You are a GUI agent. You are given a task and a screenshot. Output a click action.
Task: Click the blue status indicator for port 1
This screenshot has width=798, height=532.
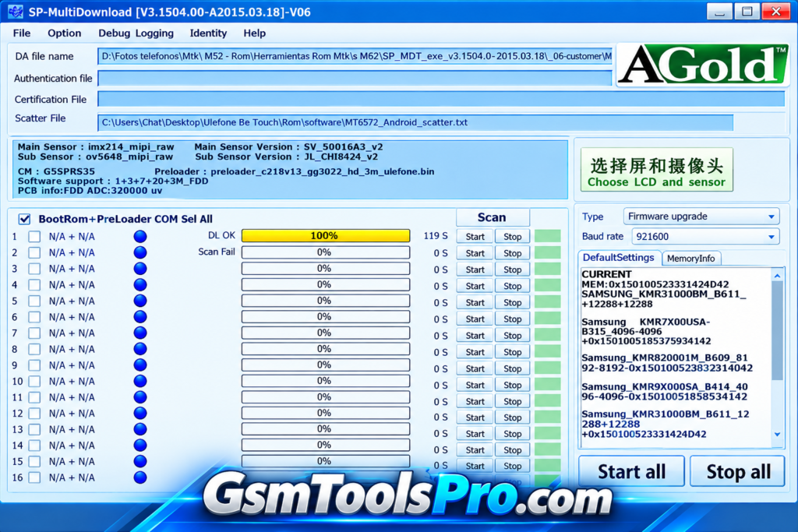click(140, 237)
